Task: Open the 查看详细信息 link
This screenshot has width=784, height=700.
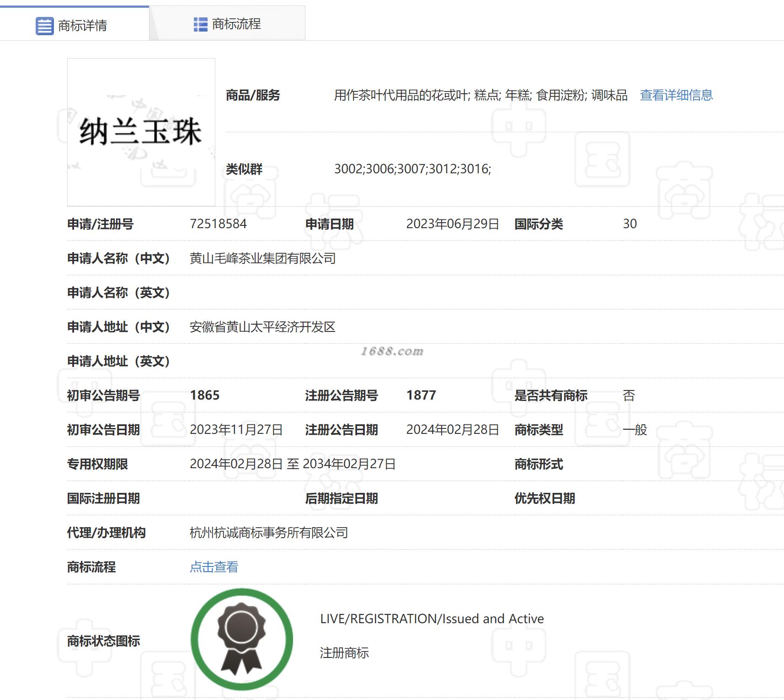Action: (x=676, y=95)
